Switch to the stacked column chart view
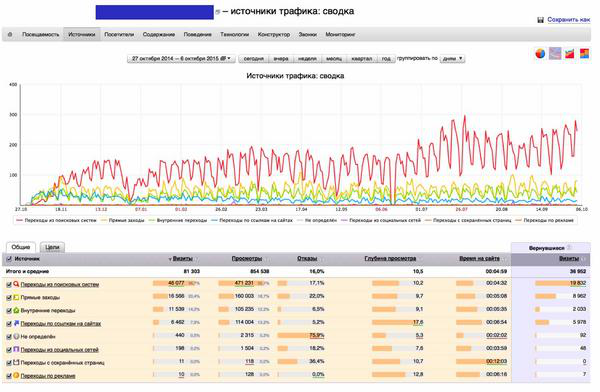Screen dimensions: 600x392 click(585, 54)
